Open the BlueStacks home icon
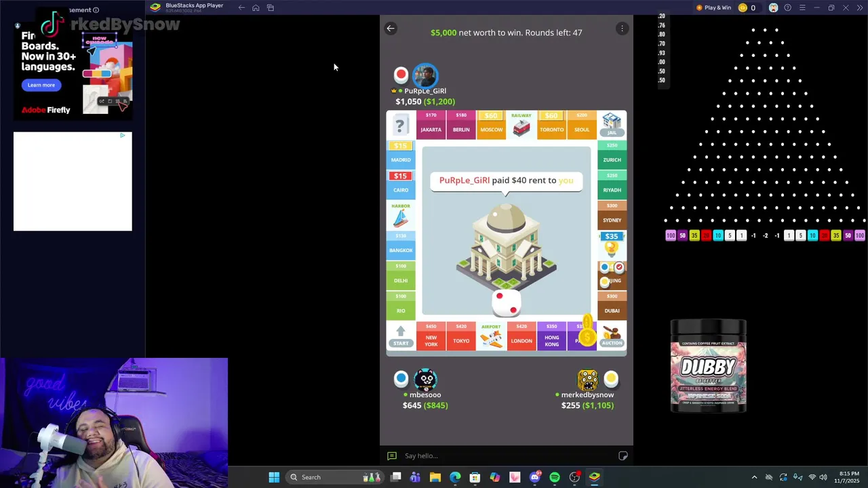868x488 pixels. (x=256, y=7)
